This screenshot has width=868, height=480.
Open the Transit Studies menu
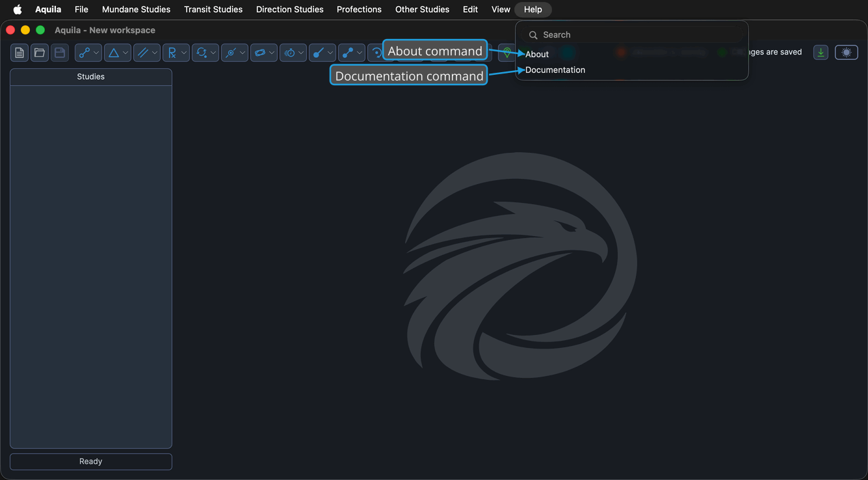pos(213,9)
